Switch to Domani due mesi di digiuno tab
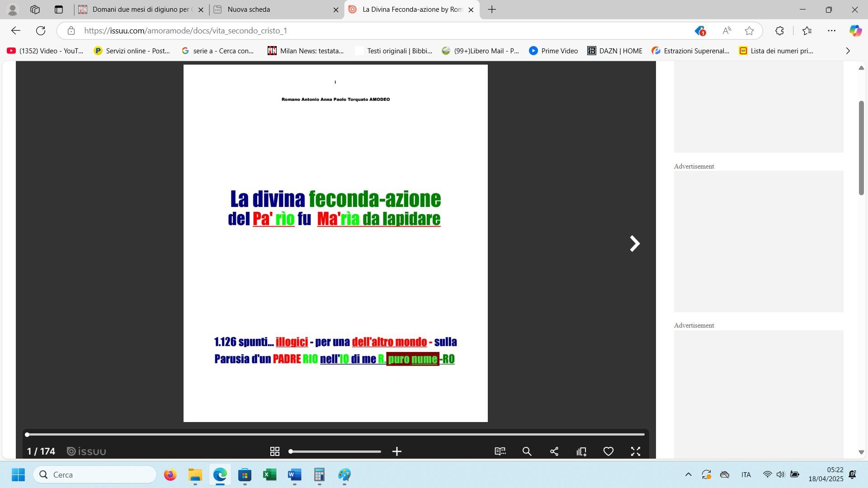Viewport: 868px width, 488px height. tap(140, 9)
